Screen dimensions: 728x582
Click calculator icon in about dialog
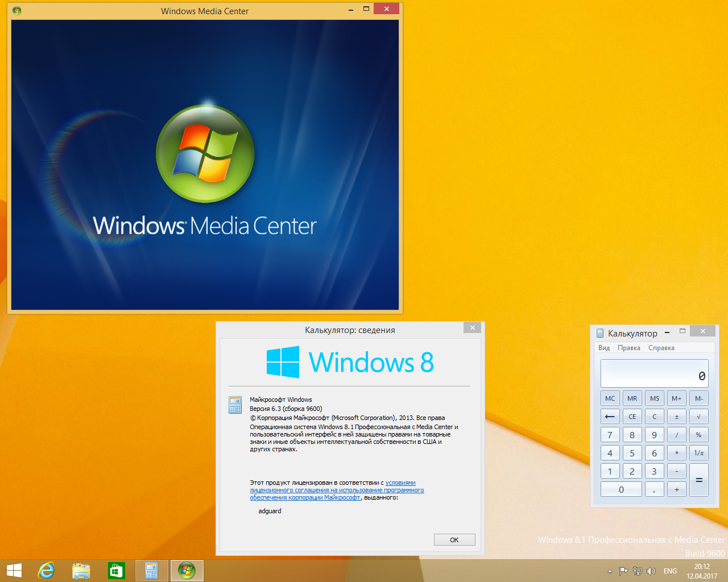pos(235,405)
